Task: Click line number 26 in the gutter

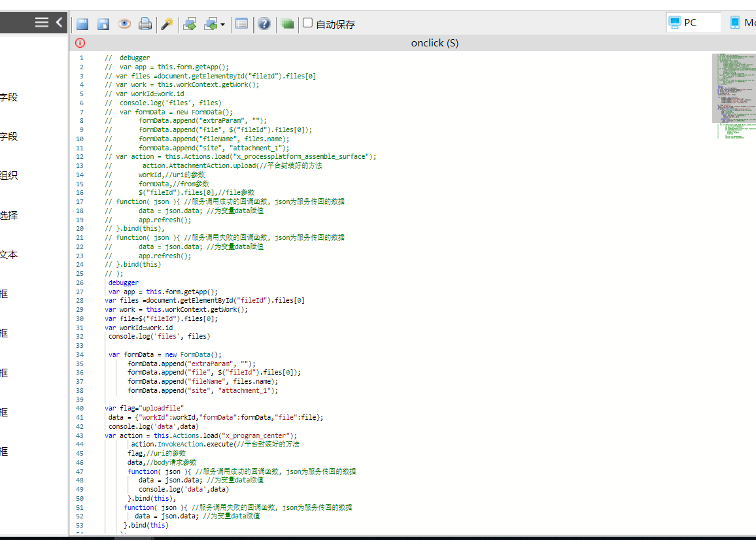Action: (x=80, y=283)
